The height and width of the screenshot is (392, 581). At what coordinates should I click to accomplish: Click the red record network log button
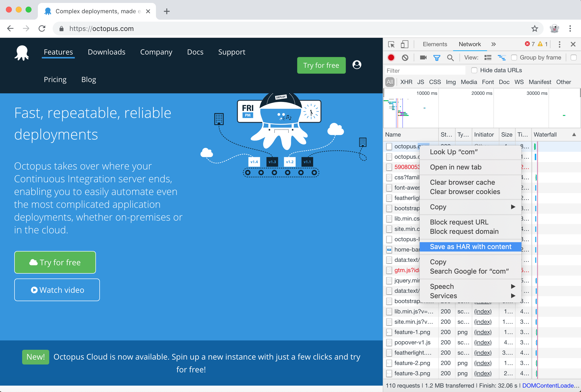pyautogui.click(x=391, y=58)
